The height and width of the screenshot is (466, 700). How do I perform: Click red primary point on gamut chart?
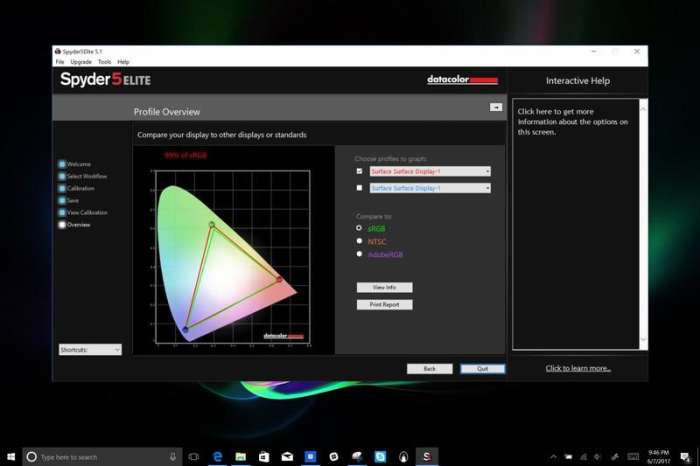[279, 279]
